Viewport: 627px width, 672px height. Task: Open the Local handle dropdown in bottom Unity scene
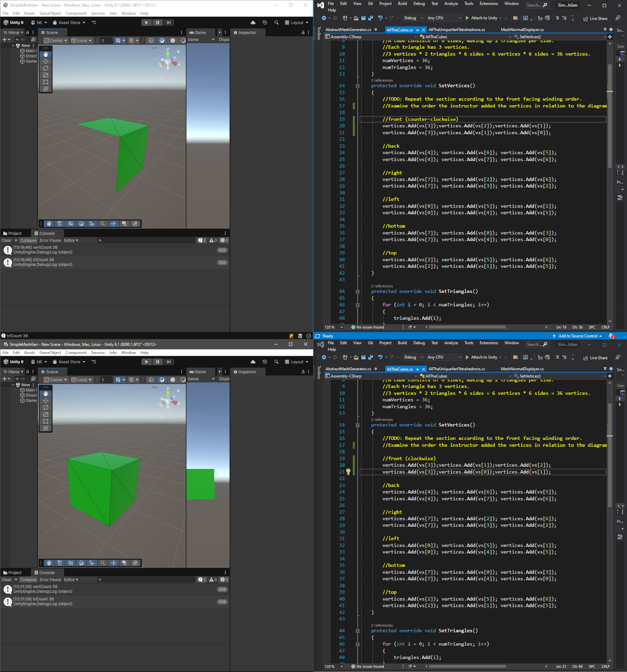81,380
